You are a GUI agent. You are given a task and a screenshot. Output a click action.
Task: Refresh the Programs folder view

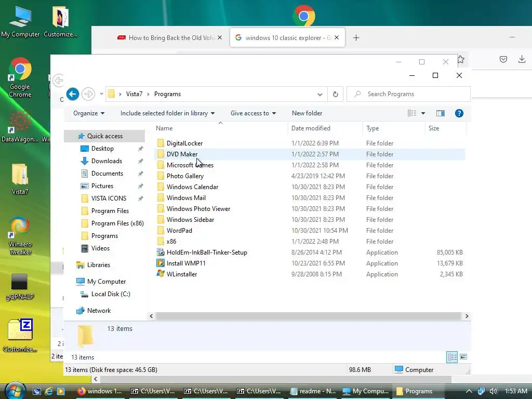tap(335, 94)
